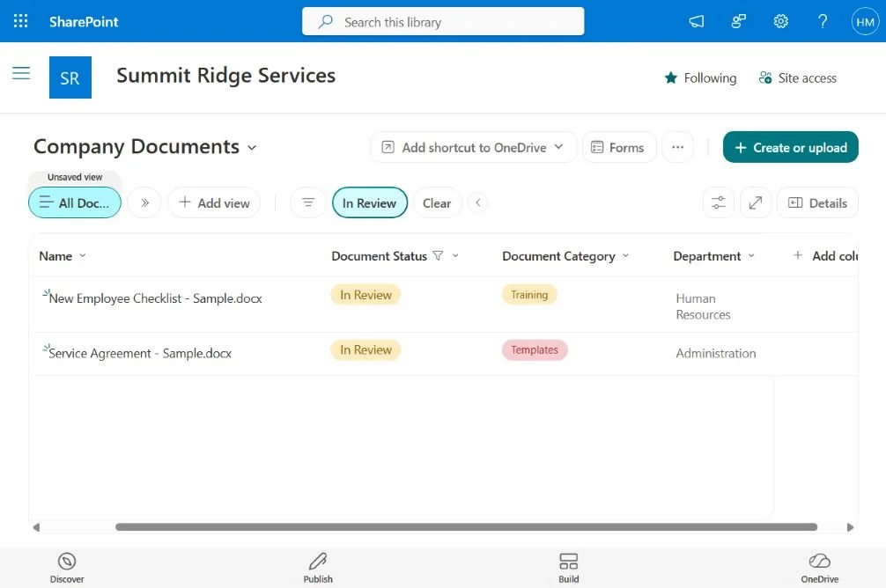Click In Review status of Service Agreement
886x588 pixels.
pos(365,349)
